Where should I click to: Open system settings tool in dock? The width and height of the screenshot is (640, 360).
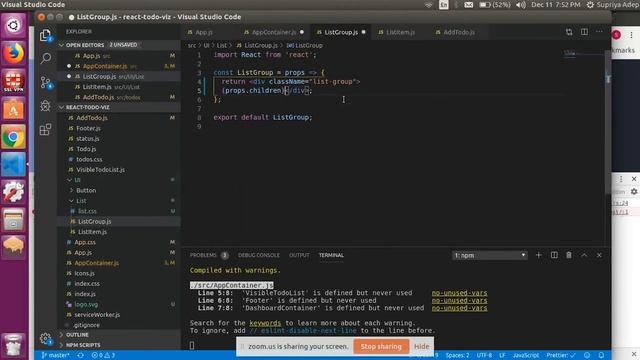(x=13, y=192)
